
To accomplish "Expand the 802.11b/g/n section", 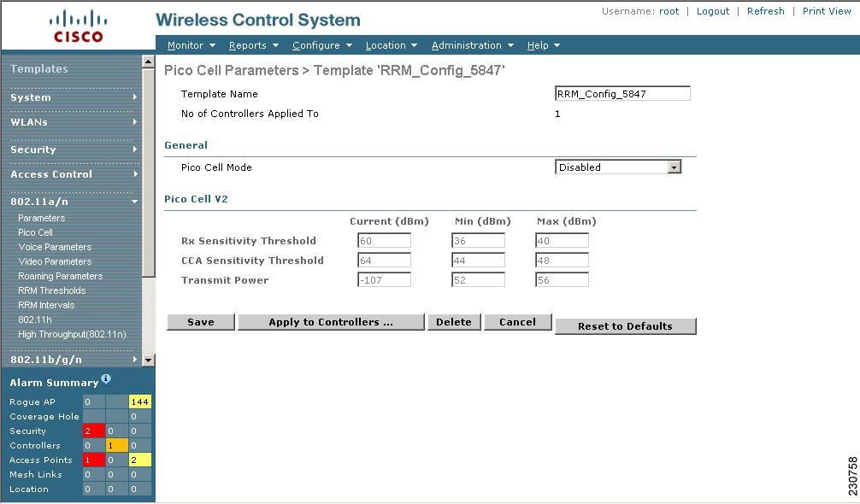I will click(x=74, y=360).
